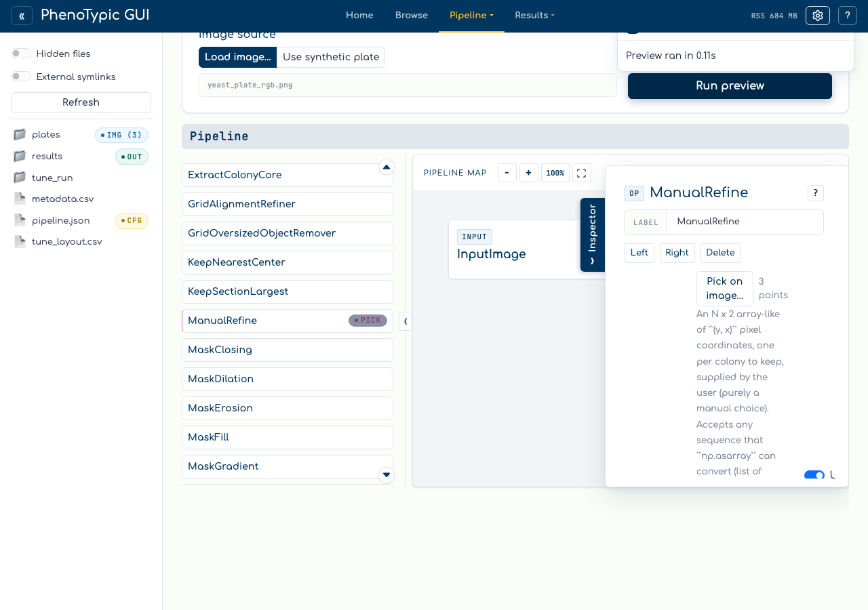Toggle External symlinks switch

[x=21, y=77]
